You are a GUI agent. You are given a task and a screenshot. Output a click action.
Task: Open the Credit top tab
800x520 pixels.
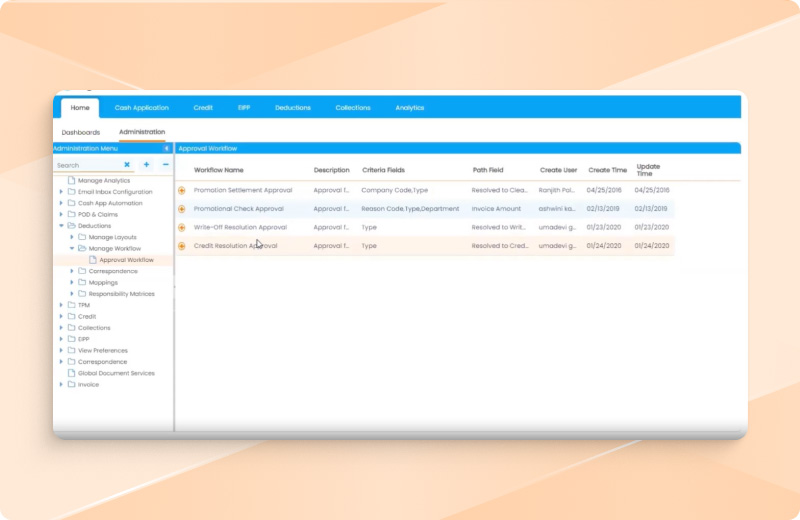click(x=203, y=108)
